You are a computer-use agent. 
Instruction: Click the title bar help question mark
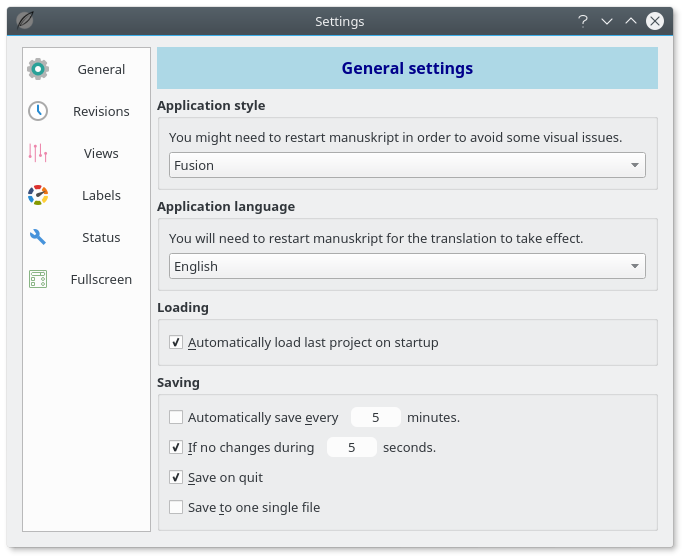(583, 21)
